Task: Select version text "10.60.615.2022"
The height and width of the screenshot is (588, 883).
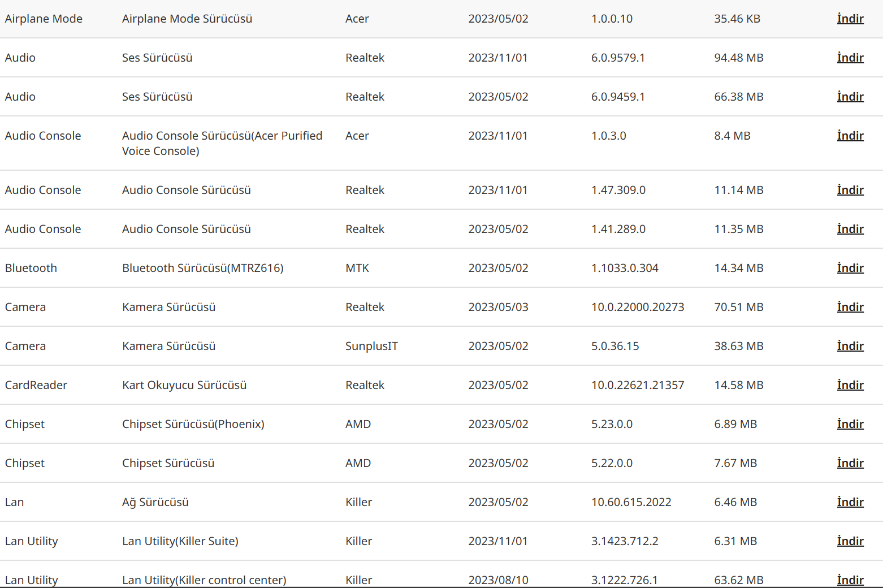Action: [631, 502]
